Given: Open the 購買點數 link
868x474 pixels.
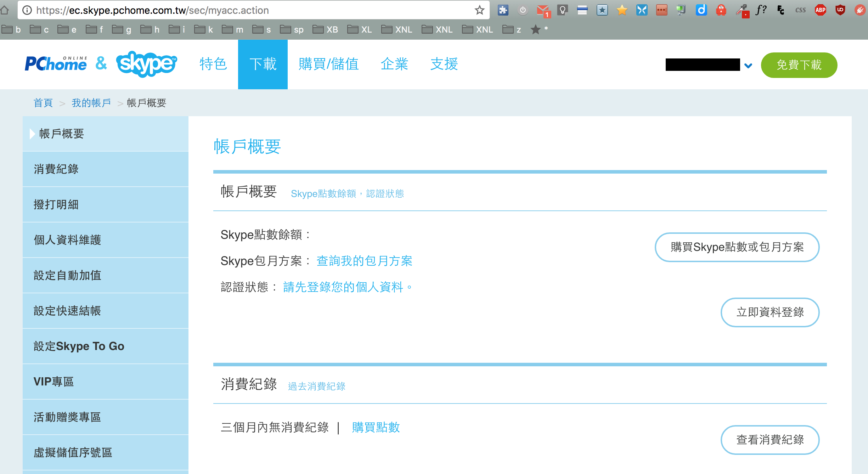Looking at the screenshot, I should (376, 427).
